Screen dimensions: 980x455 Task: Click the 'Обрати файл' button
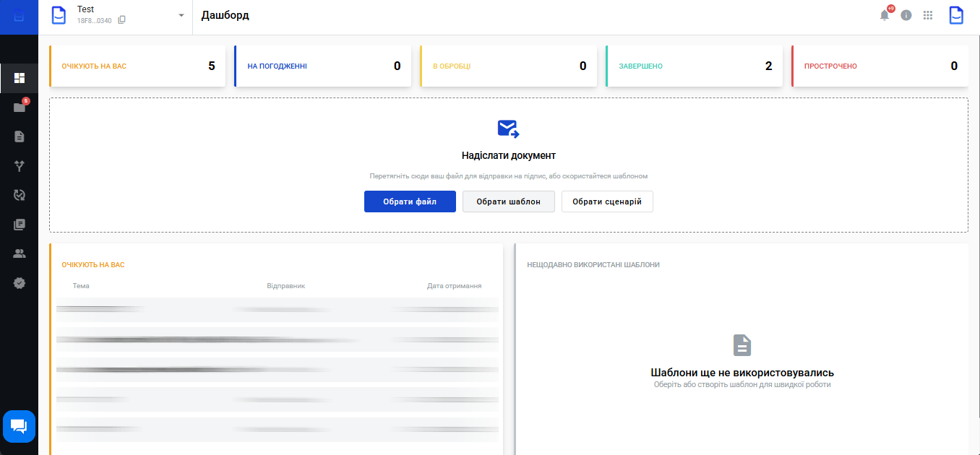(x=410, y=201)
